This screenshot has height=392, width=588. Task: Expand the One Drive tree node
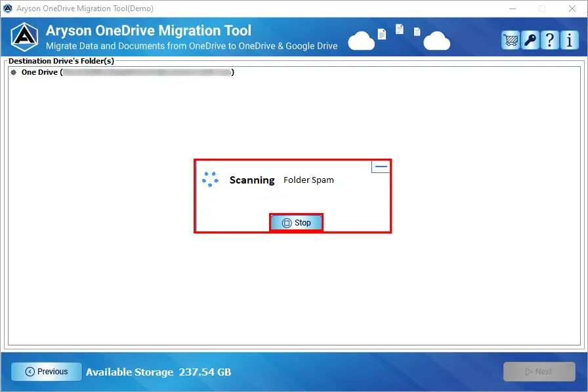coord(14,72)
